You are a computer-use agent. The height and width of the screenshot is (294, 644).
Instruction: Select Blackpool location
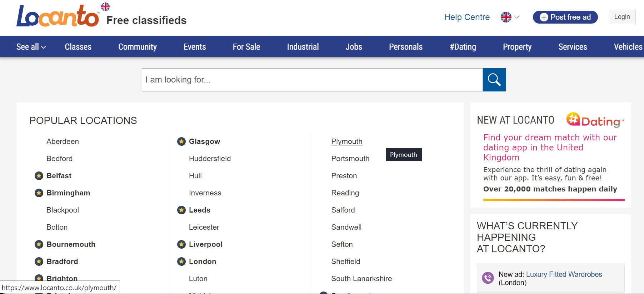click(x=63, y=210)
